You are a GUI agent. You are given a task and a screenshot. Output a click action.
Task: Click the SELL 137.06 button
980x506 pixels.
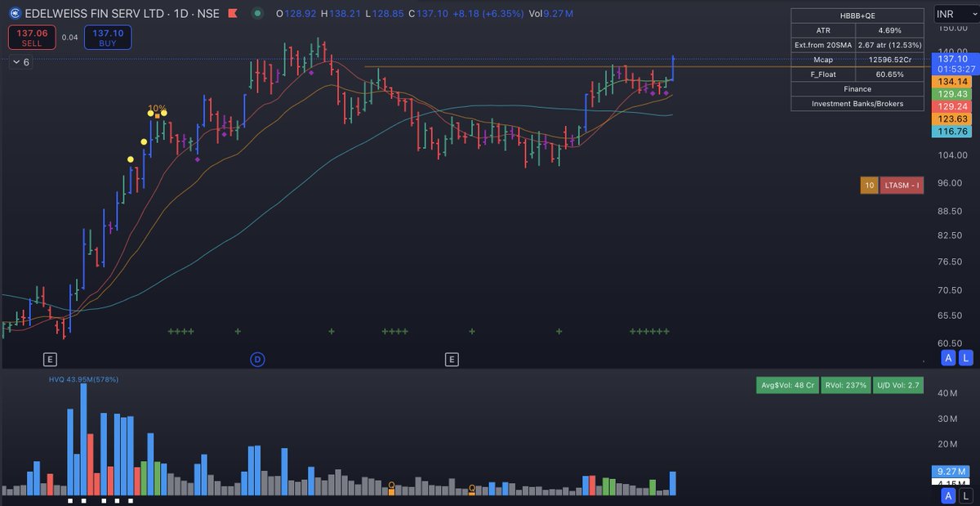click(32, 37)
